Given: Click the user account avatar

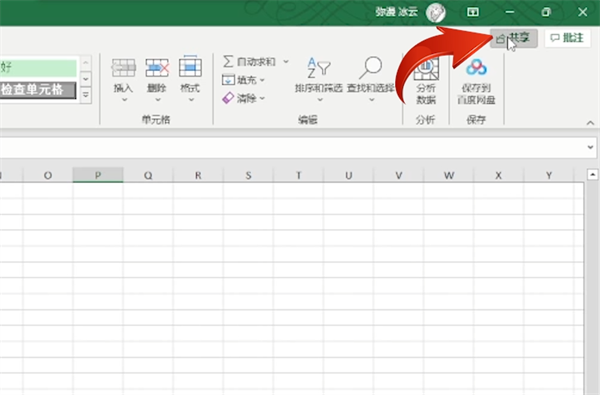Looking at the screenshot, I should tap(436, 12).
